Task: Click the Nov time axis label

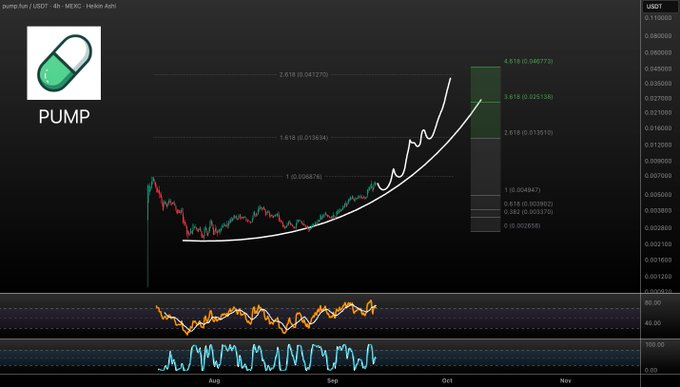Action: (x=566, y=380)
